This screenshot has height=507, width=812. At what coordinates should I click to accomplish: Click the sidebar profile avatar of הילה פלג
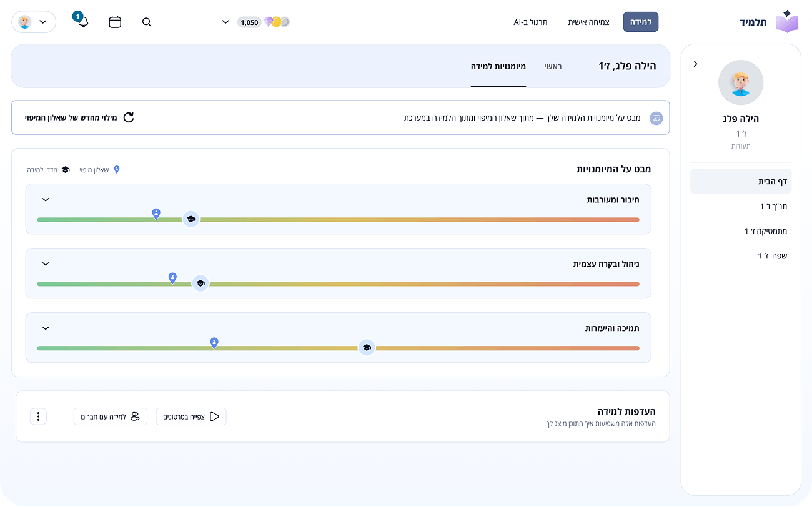click(741, 82)
